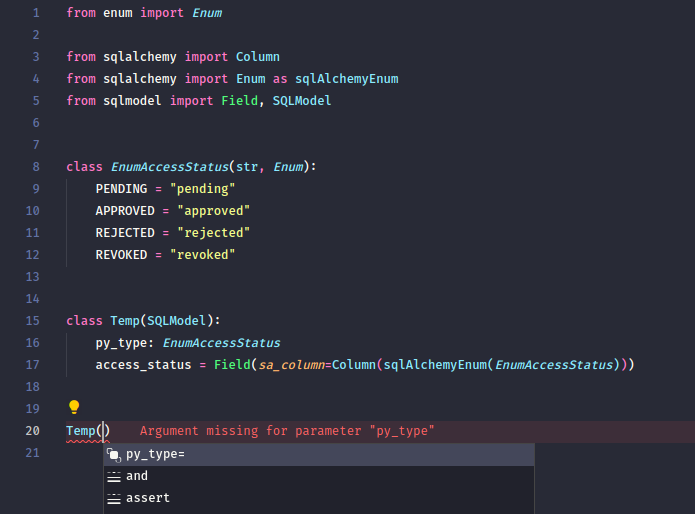The width and height of the screenshot is (695, 514).
Task: Click the yellow lightbulb quick-fix icon
Action: point(73,407)
